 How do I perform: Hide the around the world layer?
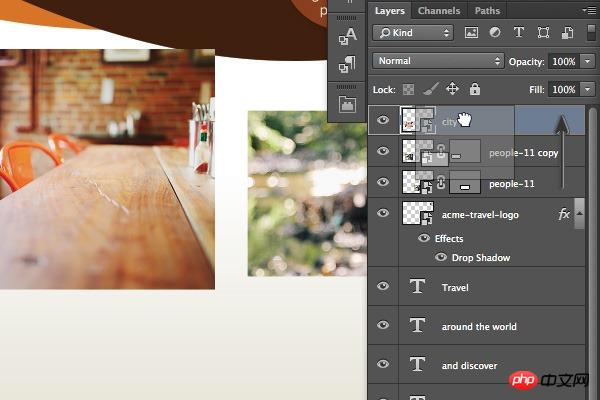coord(383,325)
